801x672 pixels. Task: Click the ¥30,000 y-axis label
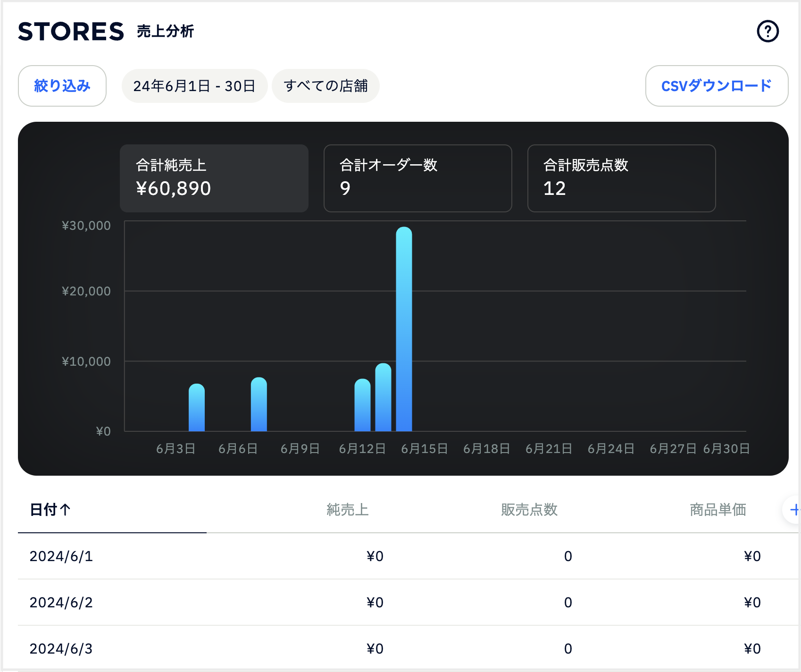86,226
